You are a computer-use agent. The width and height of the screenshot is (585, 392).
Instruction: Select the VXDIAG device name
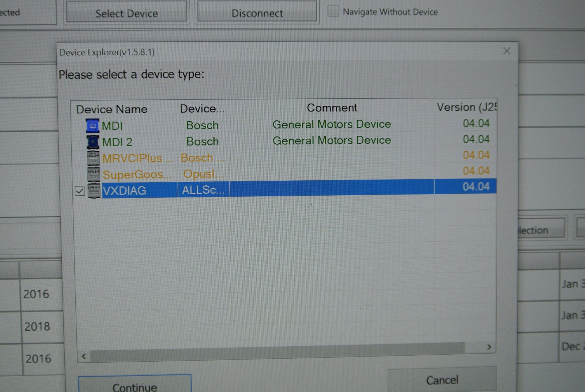pyautogui.click(x=124, y=191)
